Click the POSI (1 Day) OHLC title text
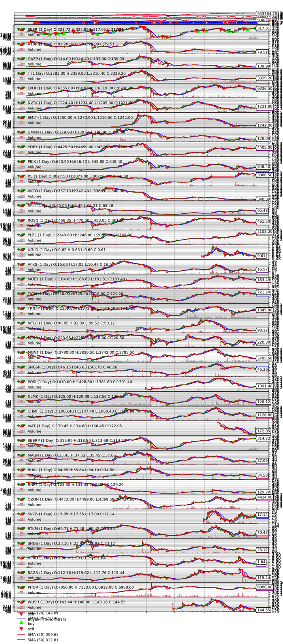The height and width of the screenshot is (644, 283). (x=68, y=382)
